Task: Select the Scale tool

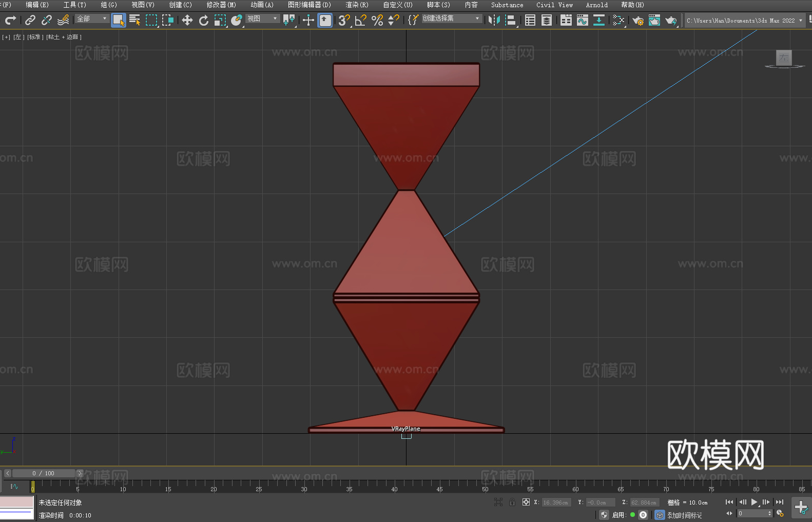Action: point(220,20)
